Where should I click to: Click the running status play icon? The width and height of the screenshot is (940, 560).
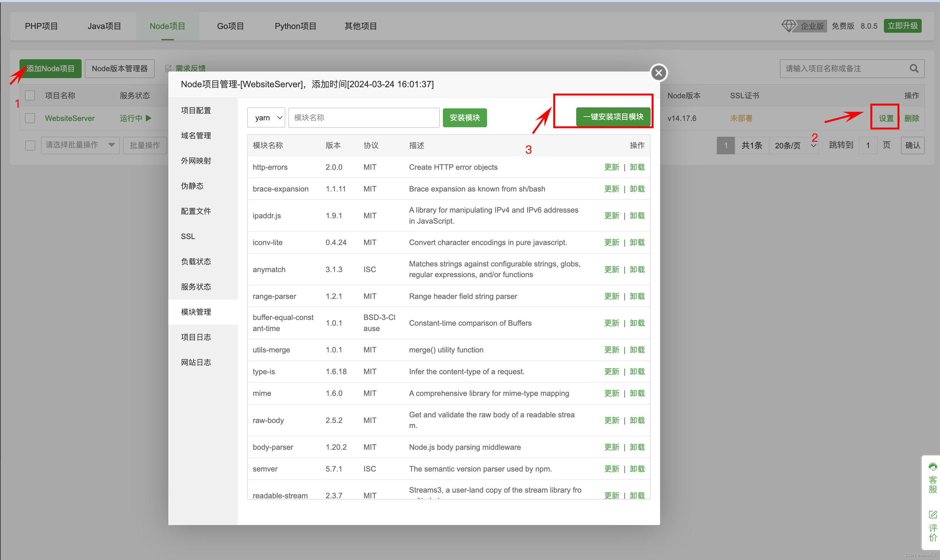click(149, 118)
